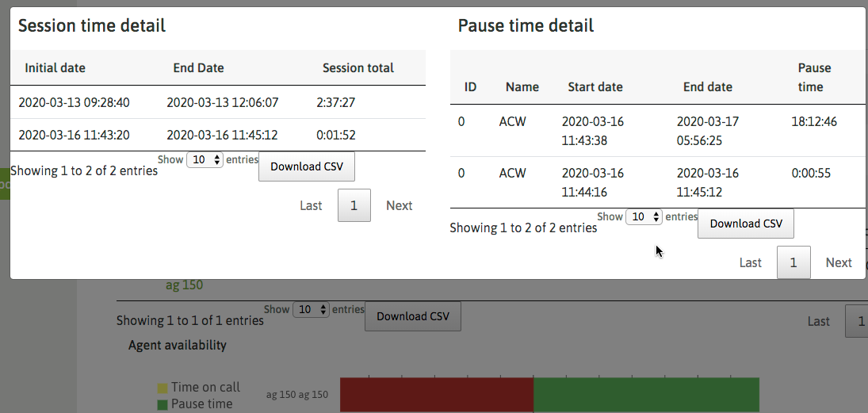Click the green Pause time legend swatch
This screenshot has width=868, height=413.
pos(163,404)
